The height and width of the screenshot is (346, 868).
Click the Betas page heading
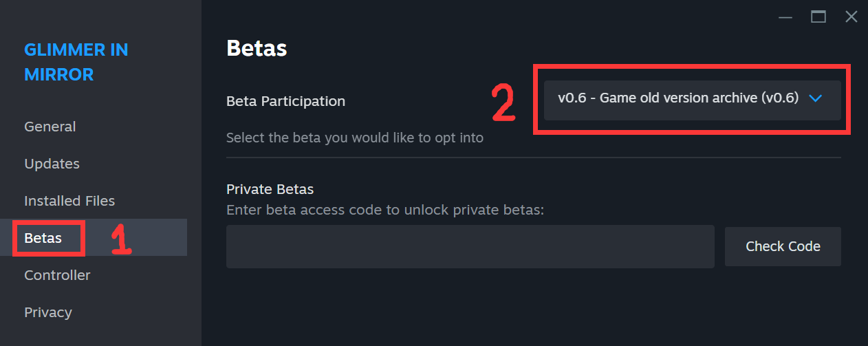[257, 48]
